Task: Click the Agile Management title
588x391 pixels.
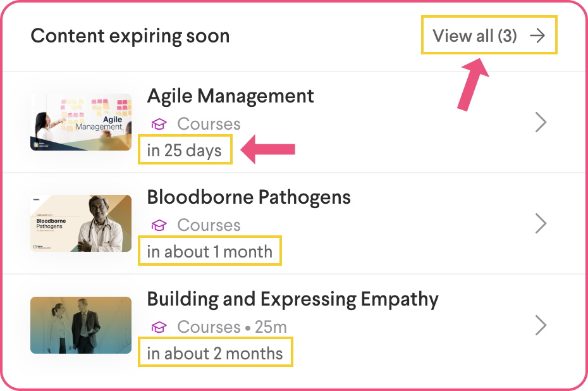Action: click(x=230, y=96)
